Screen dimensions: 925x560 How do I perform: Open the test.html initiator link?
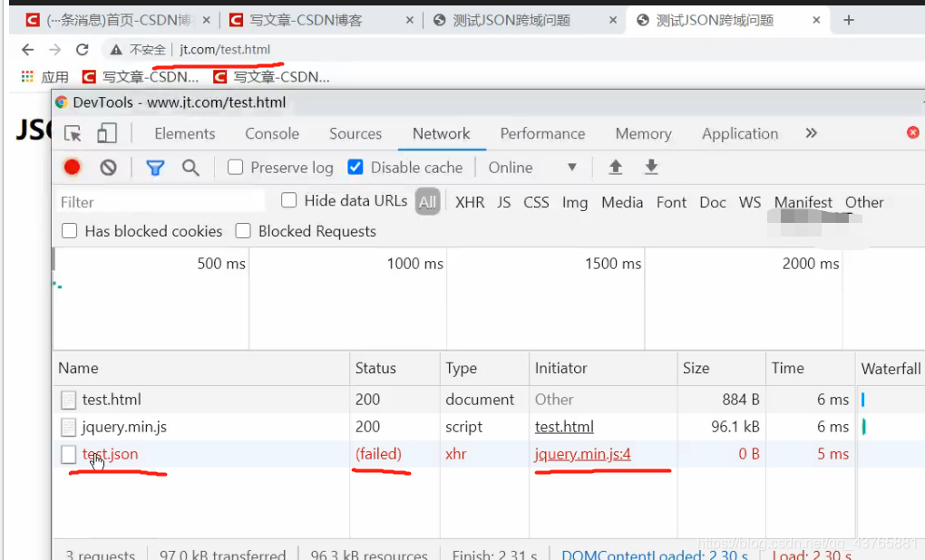point(564,427)
